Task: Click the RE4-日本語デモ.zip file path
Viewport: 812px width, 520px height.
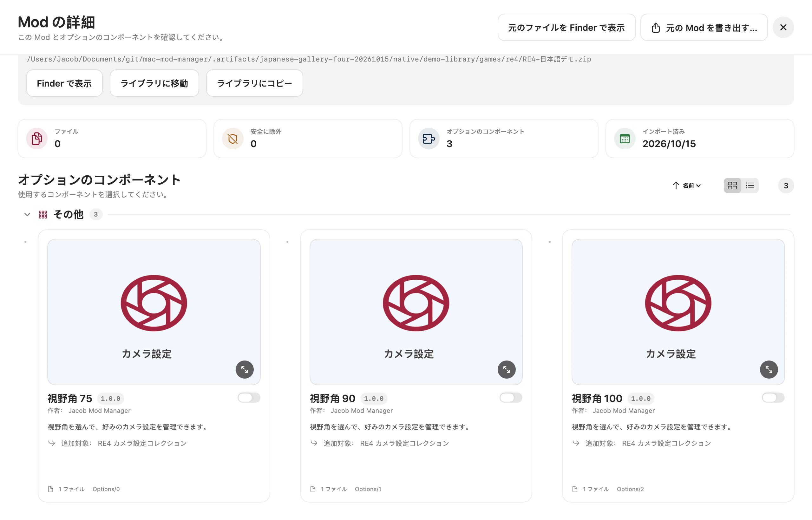Action: pos(309,59)
